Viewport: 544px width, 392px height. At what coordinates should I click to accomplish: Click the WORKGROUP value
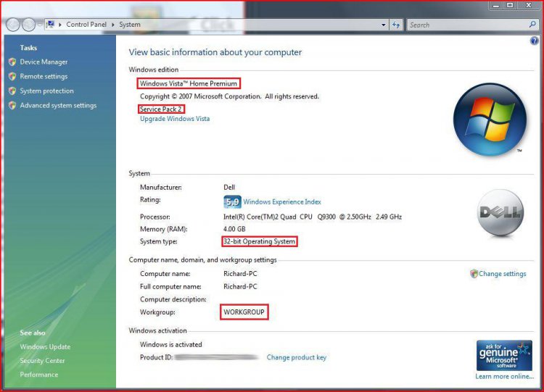tap(244, 312)
